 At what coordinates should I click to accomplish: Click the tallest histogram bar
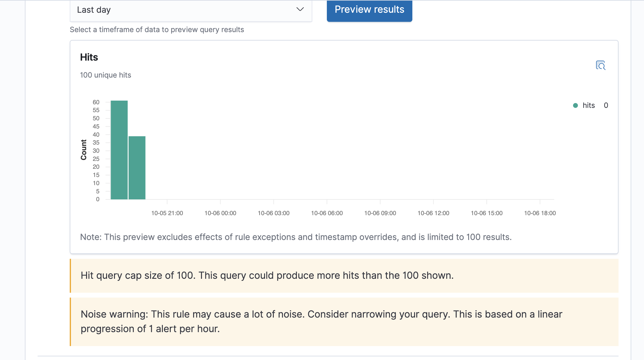(119, 150)
